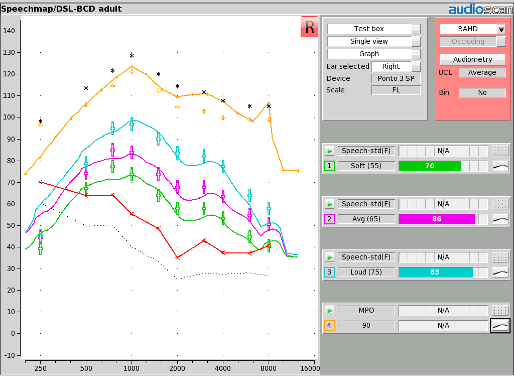Click the red R ear indicator
The height and width of the screenshot is (377, 514).
pos(309,27)
